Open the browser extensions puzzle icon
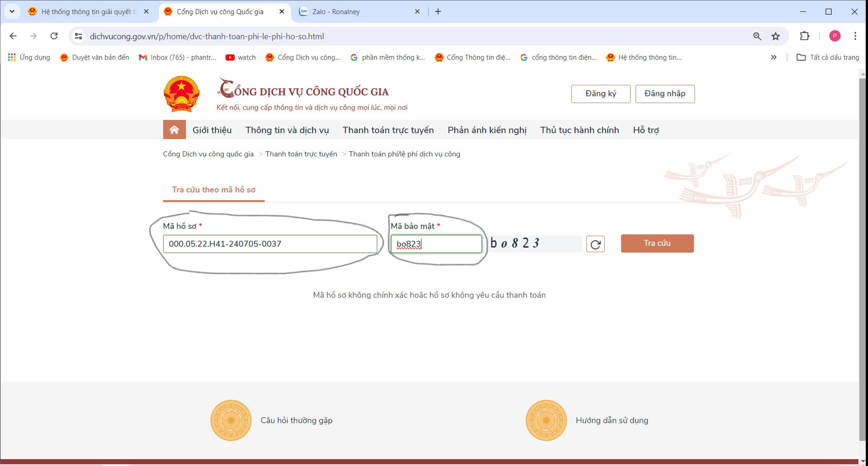This screenshot has height=466, width=868. [x=805, y=36]
